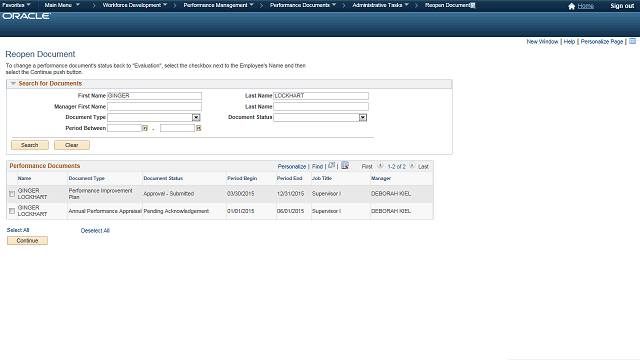Focus the Manager First Name field
The width and height of the screenshot is (640, 360).
pos(154,107)
